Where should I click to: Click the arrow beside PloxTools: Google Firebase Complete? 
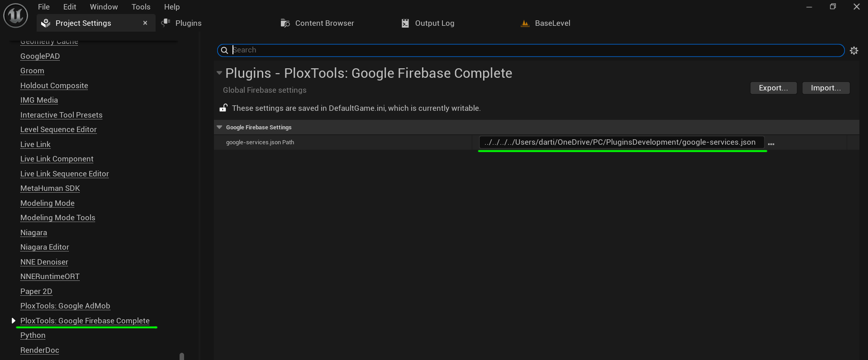click(x=13, y=321)
